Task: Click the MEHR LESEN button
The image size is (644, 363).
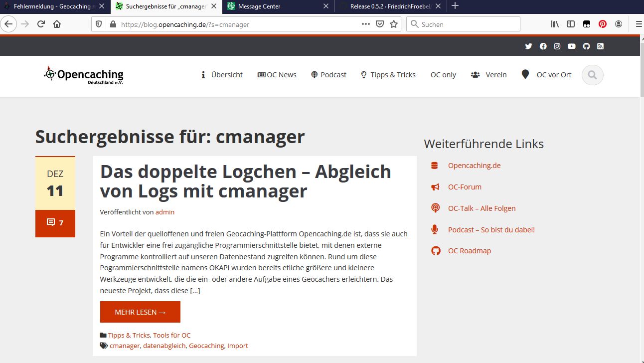Action: click(140, 312)
